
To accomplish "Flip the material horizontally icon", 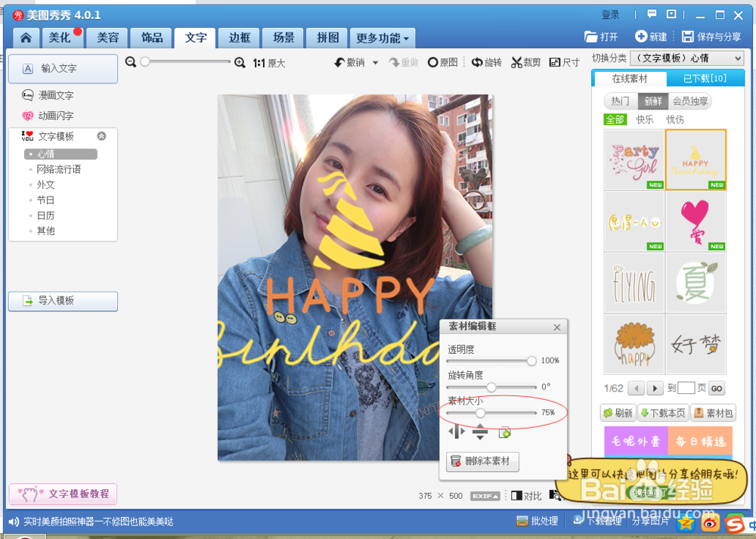I will (457, 432).
